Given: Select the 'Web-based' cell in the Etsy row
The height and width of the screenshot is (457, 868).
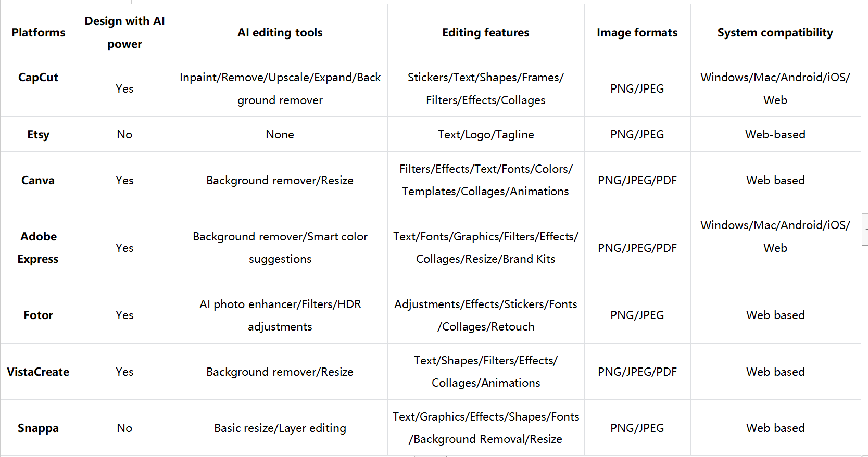Looking at the screenshot, I should [775, 134].
